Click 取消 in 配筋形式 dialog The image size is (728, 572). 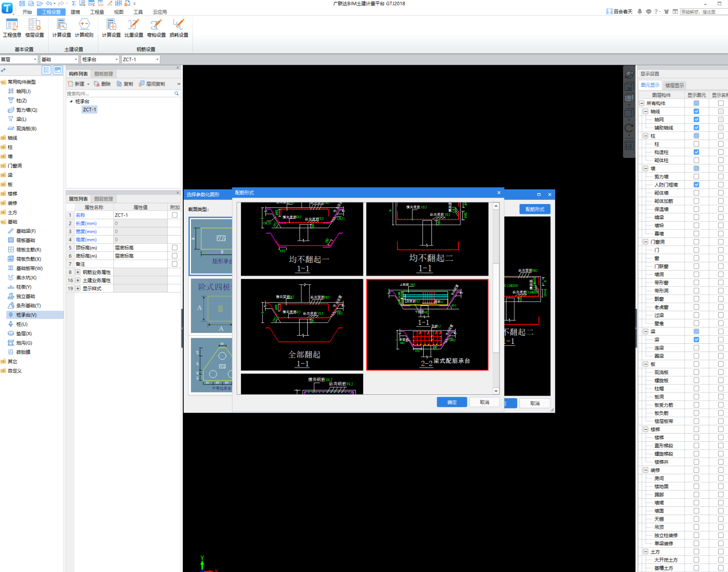pos(484,402)
